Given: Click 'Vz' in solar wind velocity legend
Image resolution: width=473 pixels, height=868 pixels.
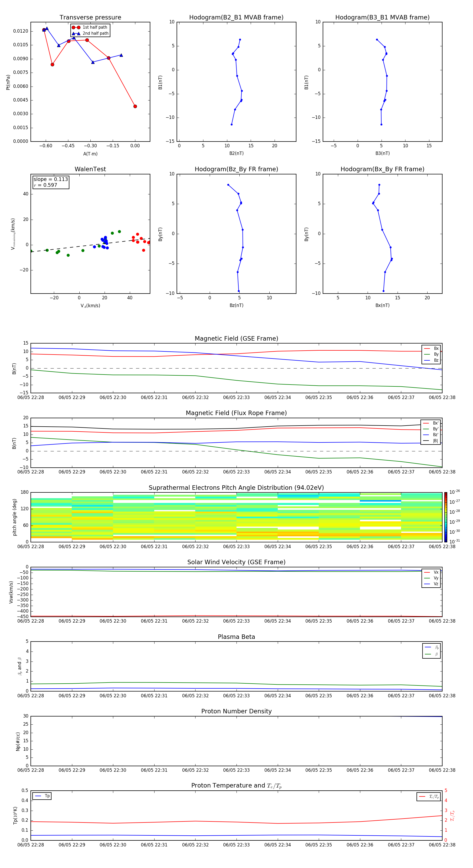Looking at the screenshot, I should pos(431,584).
